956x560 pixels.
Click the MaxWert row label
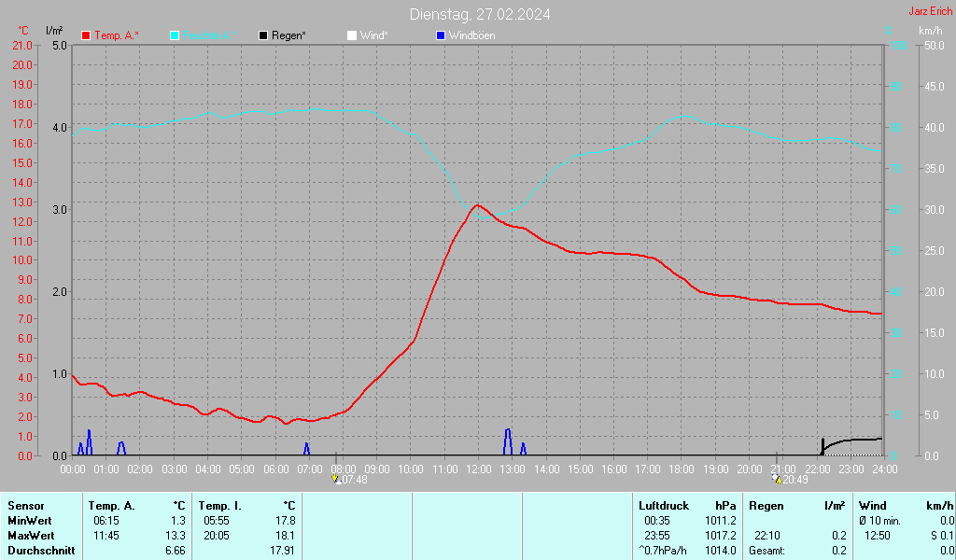coord(30,536)
